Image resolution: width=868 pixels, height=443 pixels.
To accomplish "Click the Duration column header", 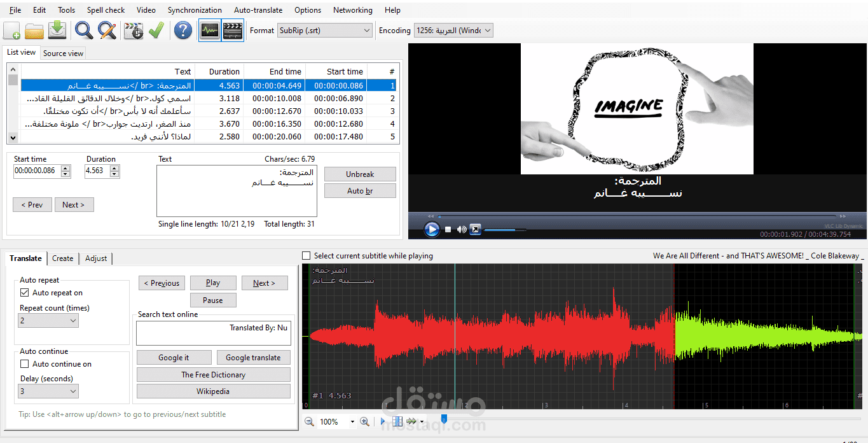I will [x=219, y=71].
